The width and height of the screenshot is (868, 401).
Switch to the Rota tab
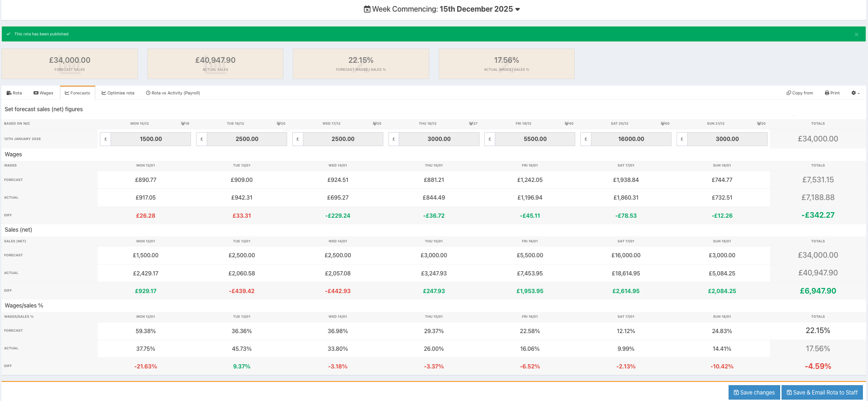click(14, 93)
